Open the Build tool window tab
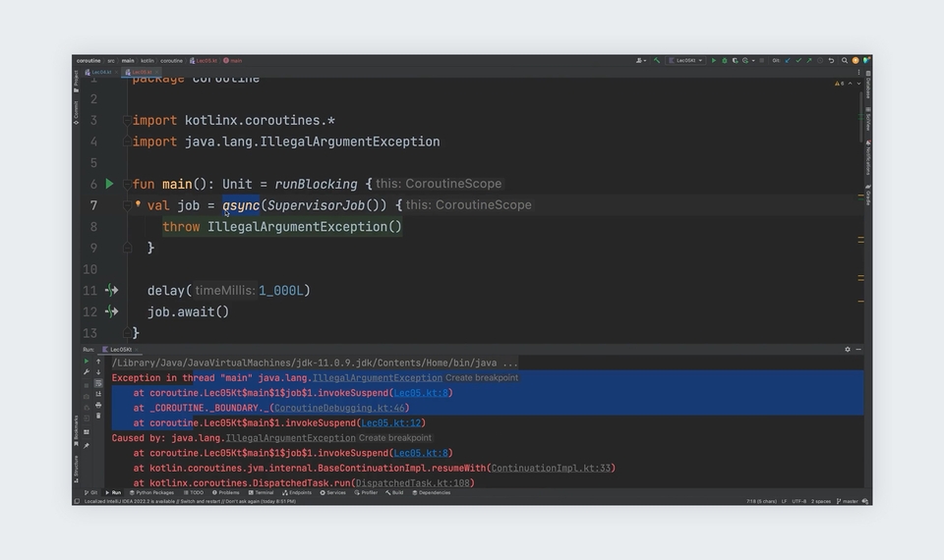 tap(395, 492)
